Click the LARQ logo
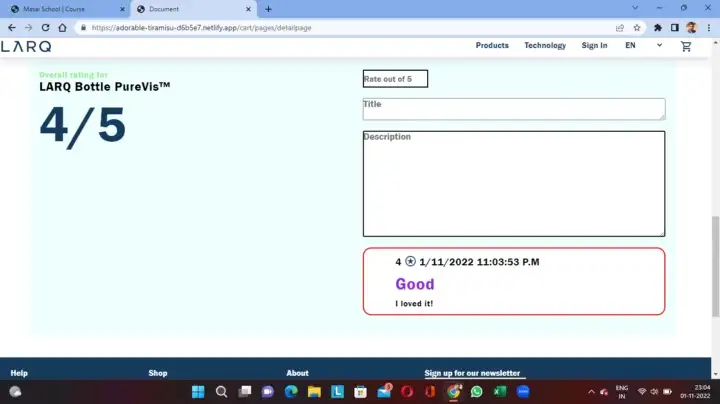The height and width of the screenshot is (404, 720). click(x=26, y=46)
